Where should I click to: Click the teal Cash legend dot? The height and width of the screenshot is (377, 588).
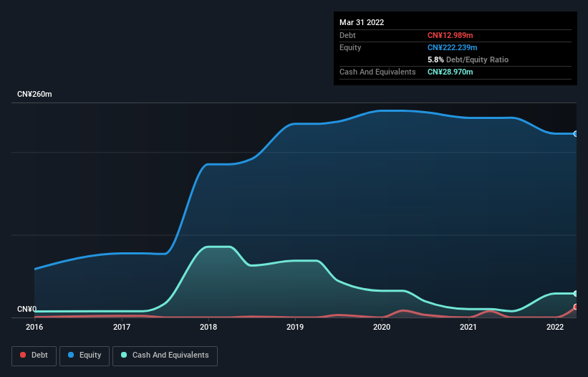tap(124, 355)
